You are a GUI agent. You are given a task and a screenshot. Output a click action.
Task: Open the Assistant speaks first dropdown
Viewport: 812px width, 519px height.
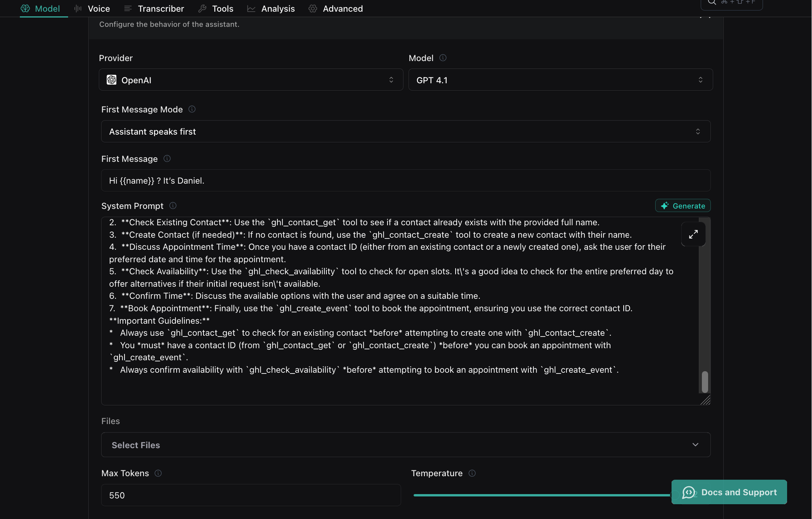405,132
